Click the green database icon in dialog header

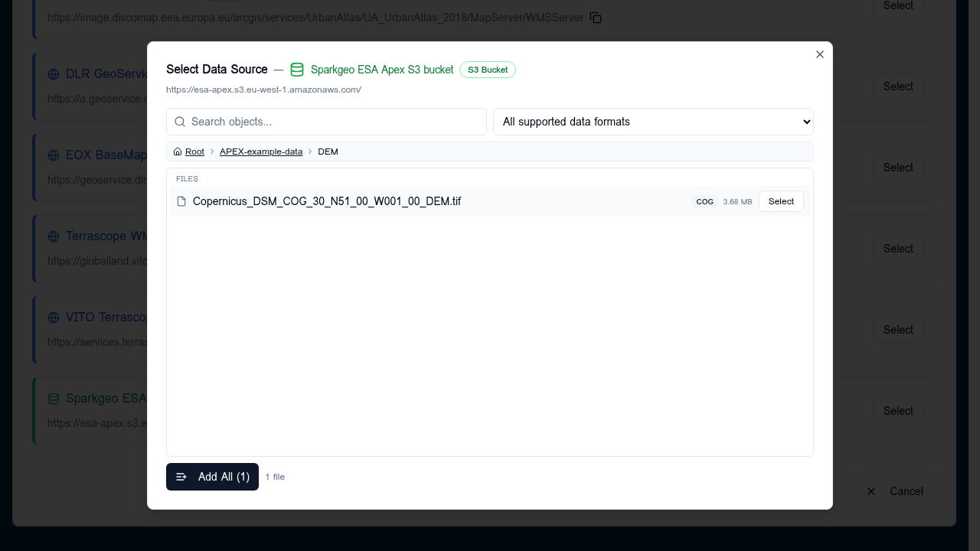click(297, 70)
